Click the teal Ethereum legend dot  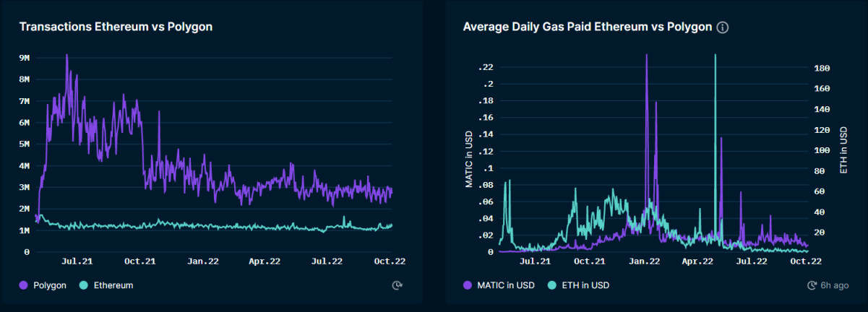tap(82, 285)
